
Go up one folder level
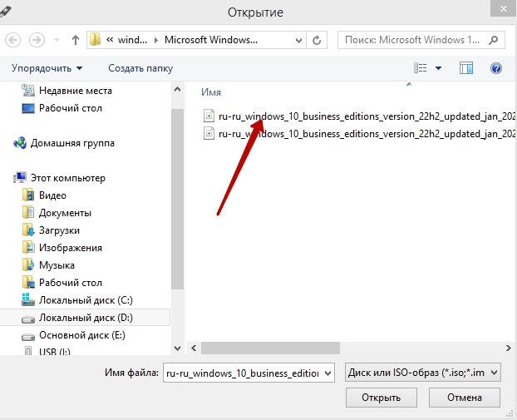(76, 40)
